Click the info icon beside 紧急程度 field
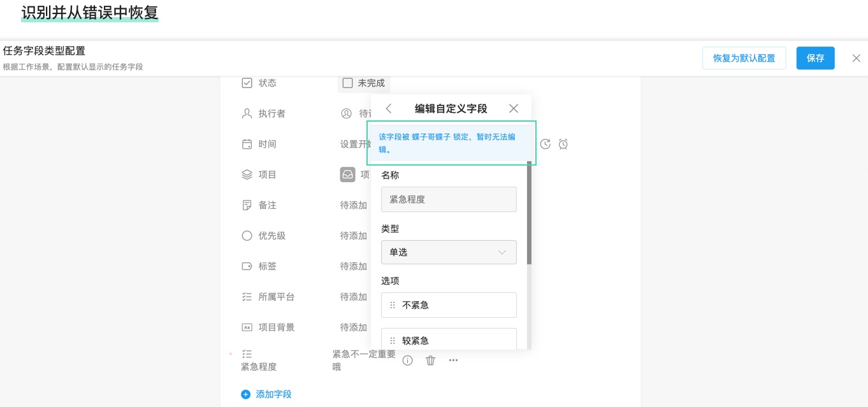The height and width of the screenshot is (407, 868). coord(408,361)
